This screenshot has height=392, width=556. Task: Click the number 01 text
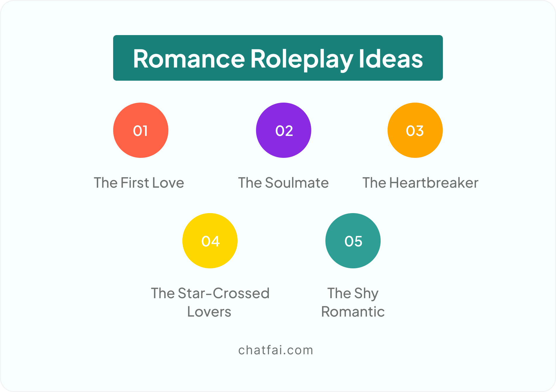[140, 131]
